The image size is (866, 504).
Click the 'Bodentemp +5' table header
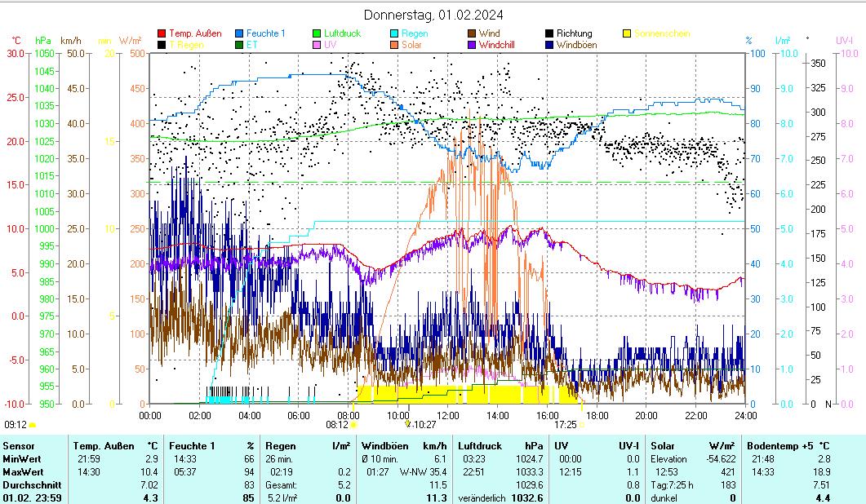point(779,446)
